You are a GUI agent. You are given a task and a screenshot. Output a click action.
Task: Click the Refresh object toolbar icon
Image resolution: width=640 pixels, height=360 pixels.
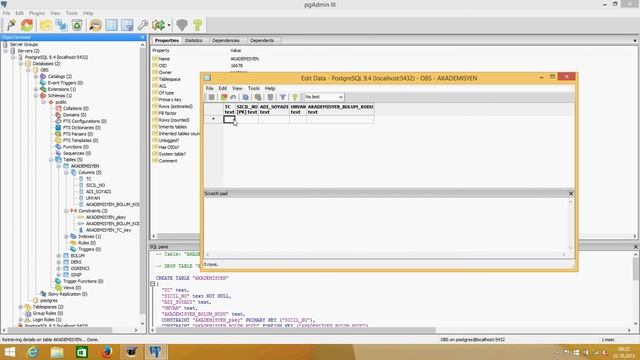27,25
